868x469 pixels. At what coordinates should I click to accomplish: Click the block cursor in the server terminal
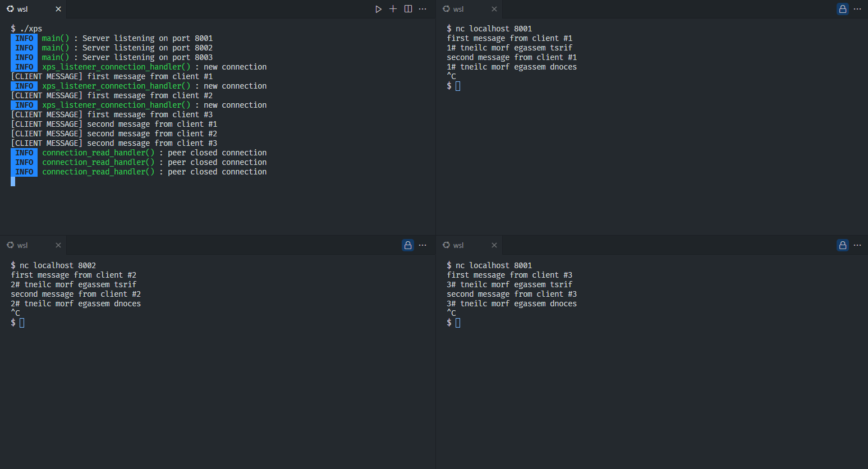click(13, 181)
